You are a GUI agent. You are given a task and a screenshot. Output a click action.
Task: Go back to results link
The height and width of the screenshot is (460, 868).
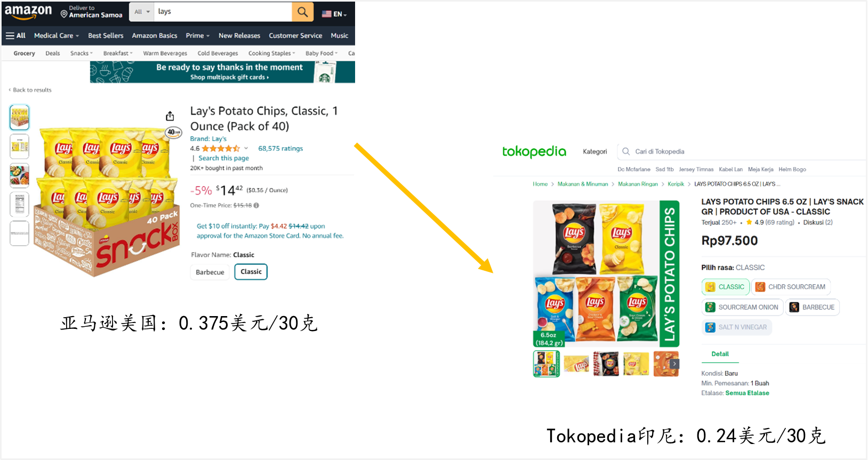pos(30,90)
